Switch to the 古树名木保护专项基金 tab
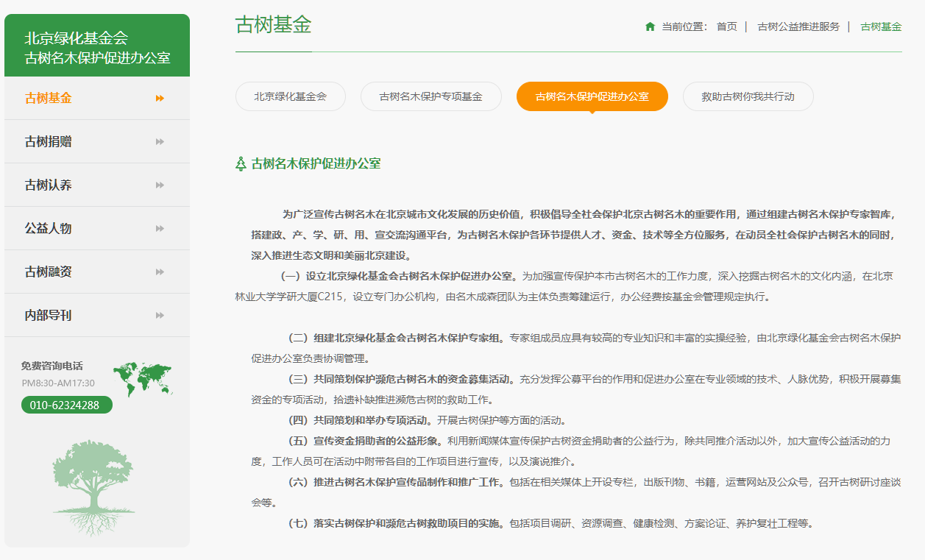Image resolution: width=925 pixels, height=560 pixels. pyautogui.click(x=430, y=96)
